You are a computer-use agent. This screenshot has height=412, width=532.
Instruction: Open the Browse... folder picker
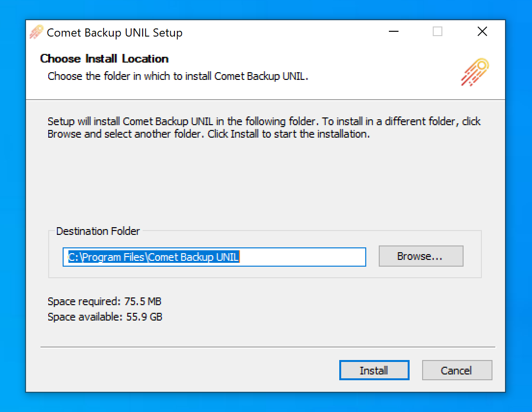421,257
